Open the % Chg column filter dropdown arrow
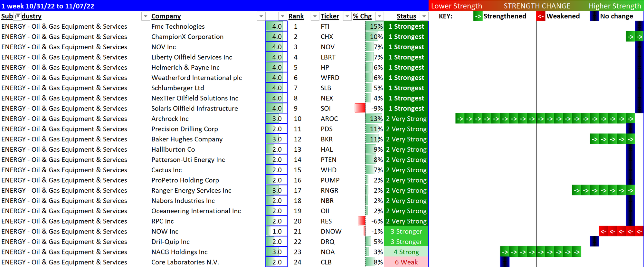 [x=380, y=16]
